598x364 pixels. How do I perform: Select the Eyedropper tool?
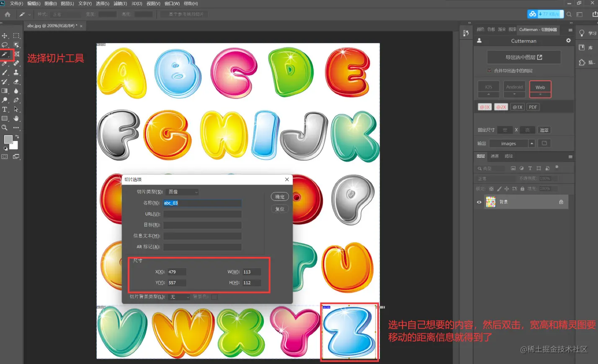(5, 63)
